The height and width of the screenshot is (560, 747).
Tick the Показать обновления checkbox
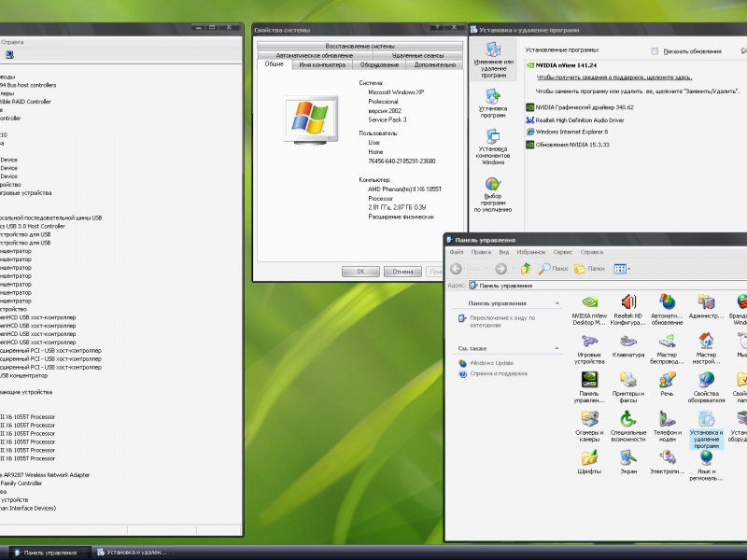655,51
